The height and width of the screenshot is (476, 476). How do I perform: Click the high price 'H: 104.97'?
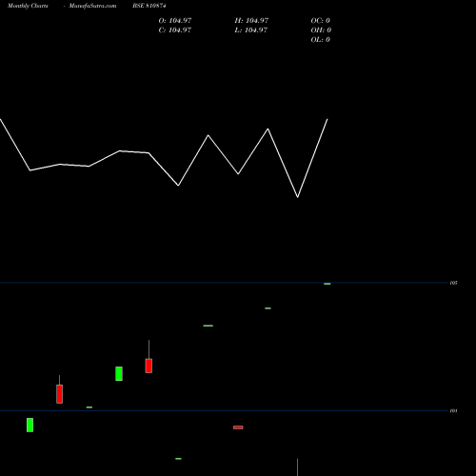tap(251, 21)
